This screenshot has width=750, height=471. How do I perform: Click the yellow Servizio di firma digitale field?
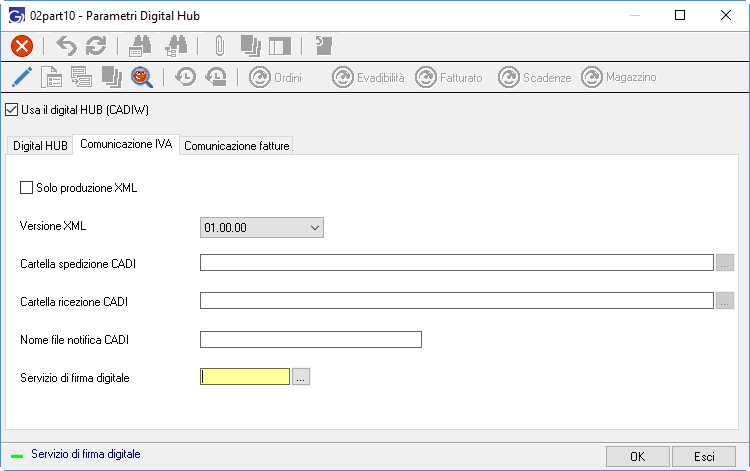[x=245, y=377]
